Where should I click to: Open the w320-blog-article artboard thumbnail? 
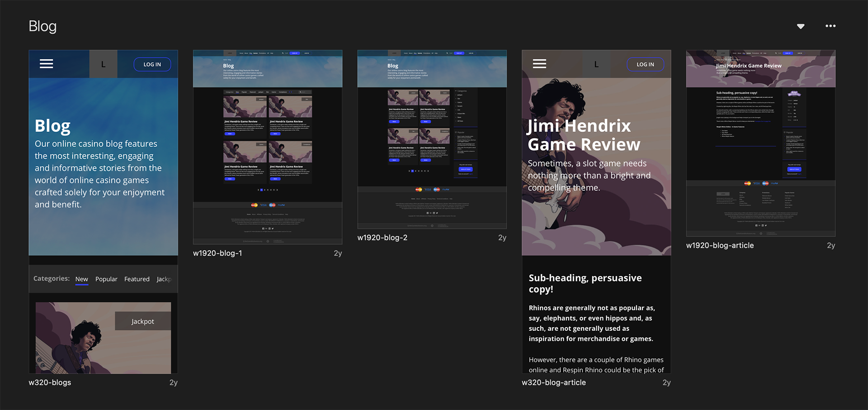click(x=596, y=211)
